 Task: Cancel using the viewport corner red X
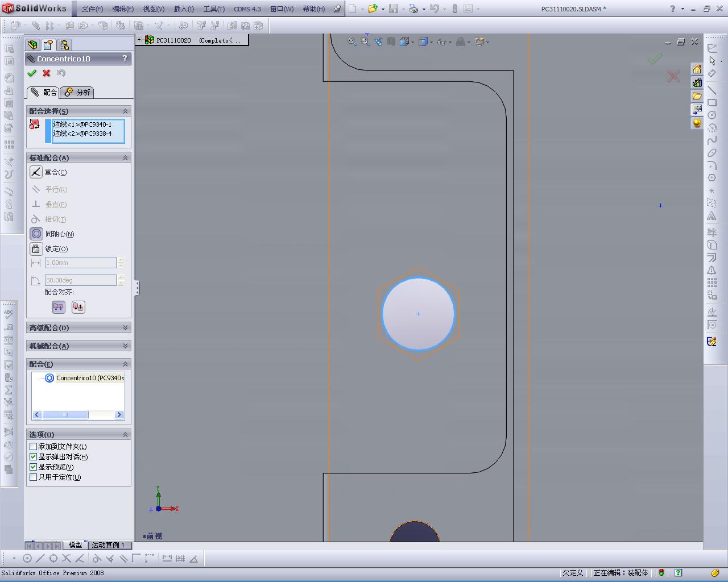coord(673,76)
